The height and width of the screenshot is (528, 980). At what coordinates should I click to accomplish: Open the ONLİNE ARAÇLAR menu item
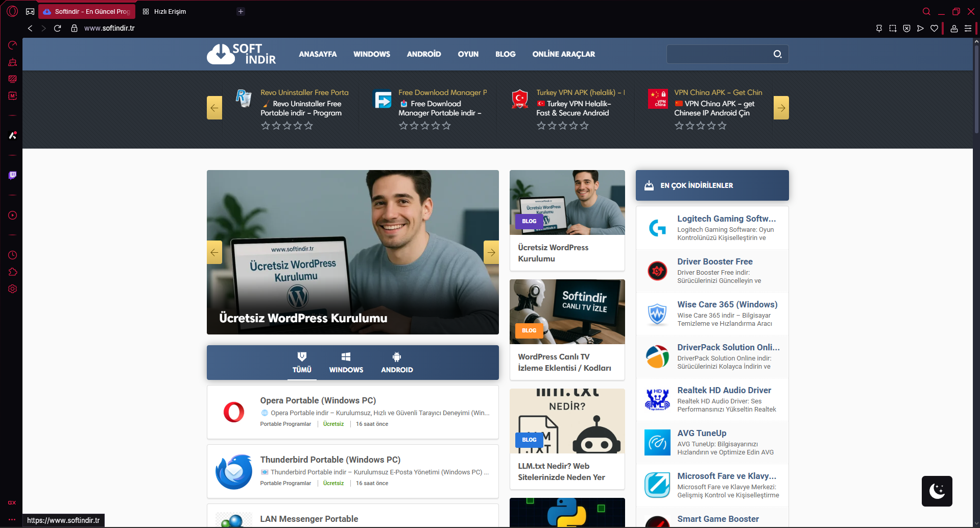[564, 54]
